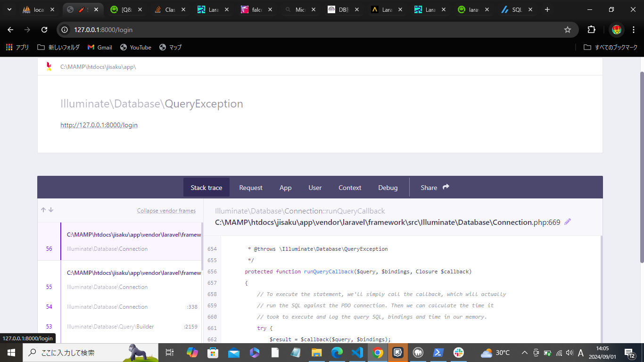The height and width of the screenshot is (362, 644).
Task: Select stack frame 54 Connection :338
Action: [x=120, y=307]
